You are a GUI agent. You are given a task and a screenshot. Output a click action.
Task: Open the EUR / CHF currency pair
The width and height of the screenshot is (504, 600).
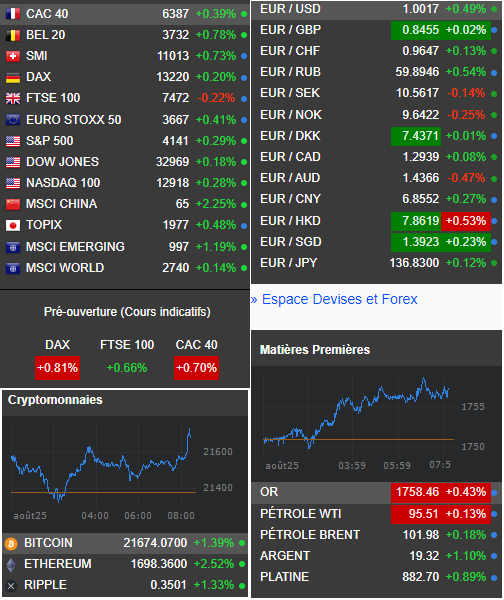tap(290, 51)
